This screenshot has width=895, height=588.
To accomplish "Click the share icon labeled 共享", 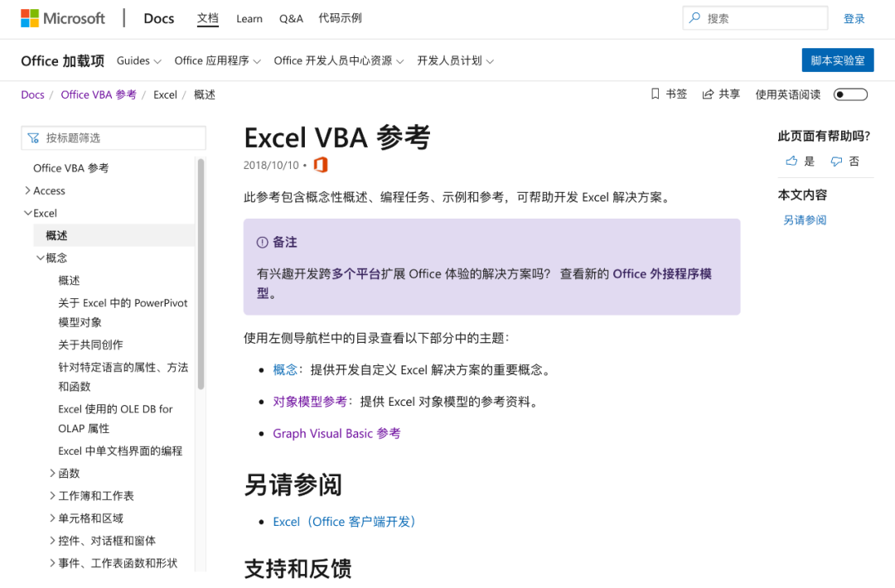I will point(708,94).
